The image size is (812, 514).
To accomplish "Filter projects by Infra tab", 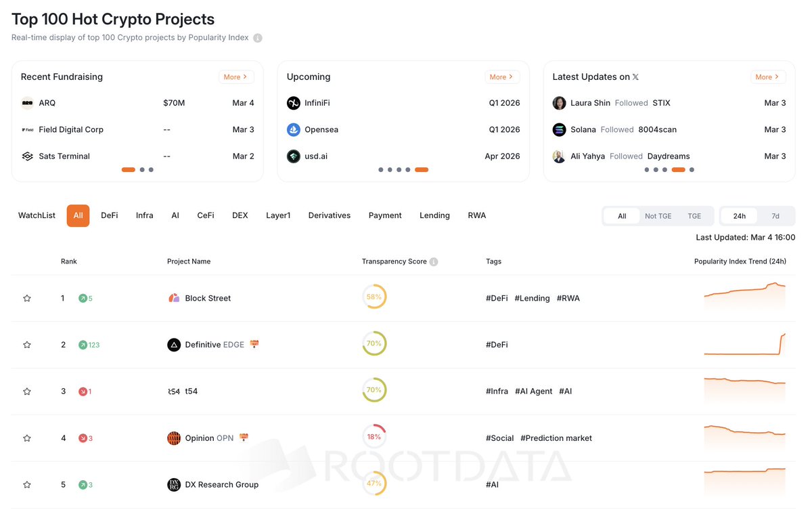I will click(x=145, y=215).
